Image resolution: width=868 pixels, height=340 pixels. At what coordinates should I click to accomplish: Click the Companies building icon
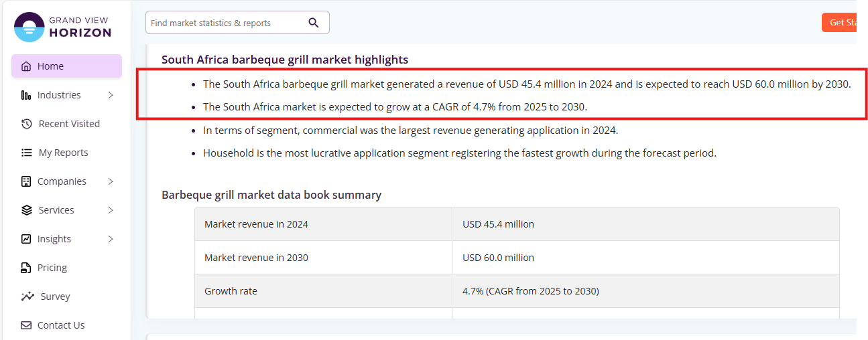click(x=26, y=181)
